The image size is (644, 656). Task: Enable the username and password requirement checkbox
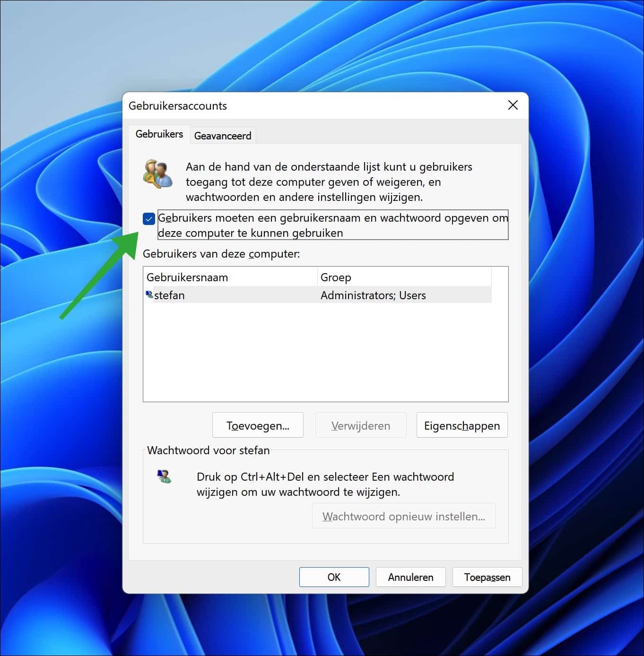coord(149,218)
